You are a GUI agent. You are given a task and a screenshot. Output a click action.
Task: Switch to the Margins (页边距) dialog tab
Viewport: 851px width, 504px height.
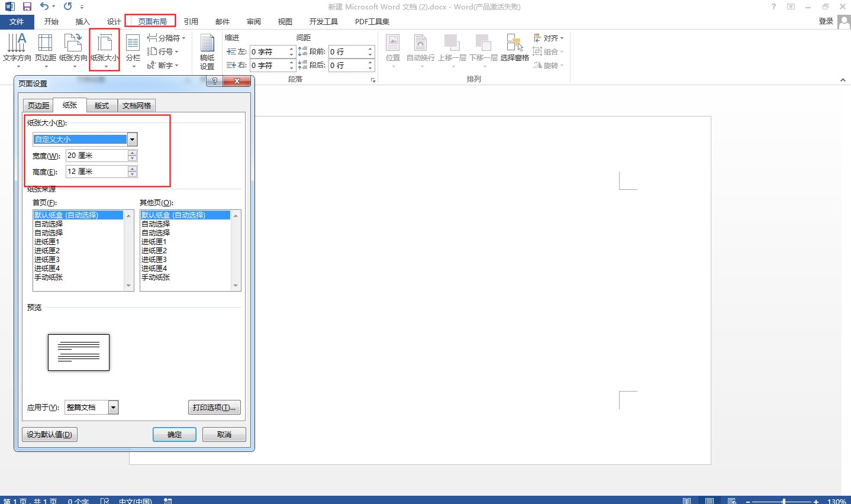click(38, 105)
